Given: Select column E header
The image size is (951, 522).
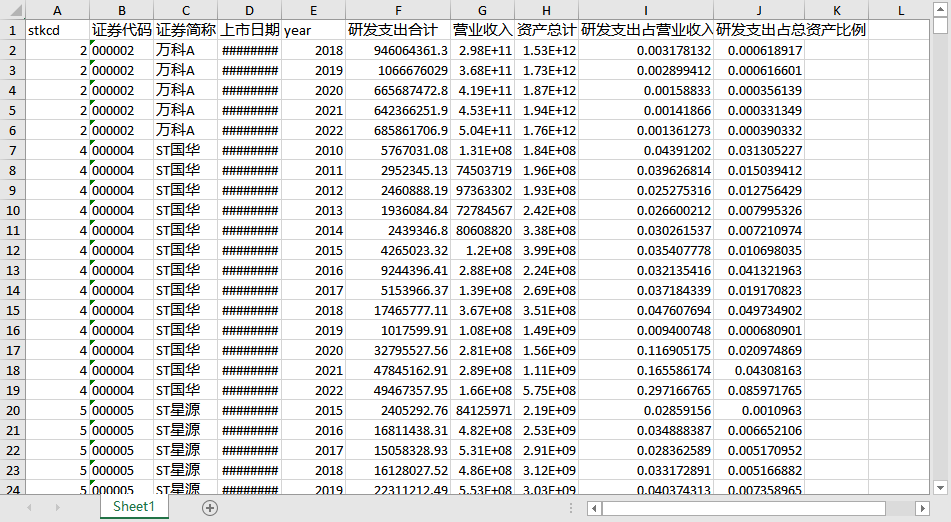Looking at the screenshot, I should click(x=314, y=10).
